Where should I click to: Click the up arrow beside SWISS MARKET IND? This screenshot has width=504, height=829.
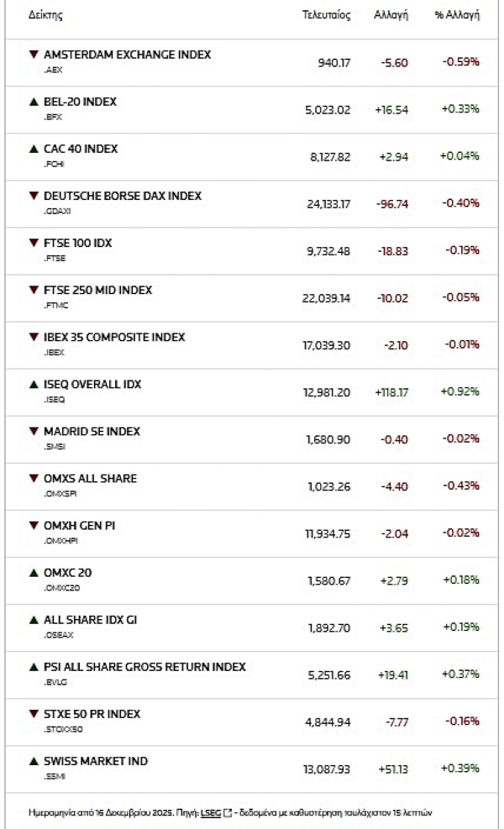[34, 761]
